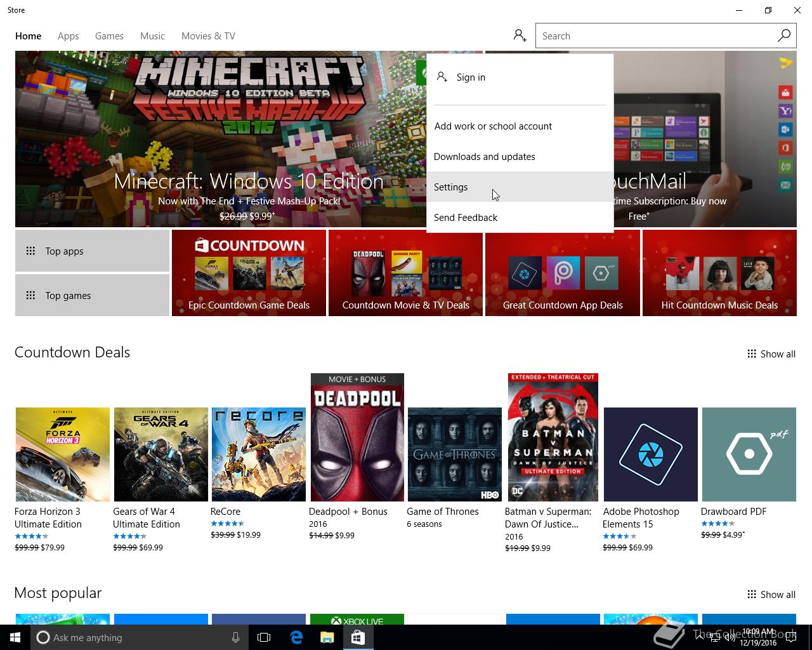Open Batman v Superman poster
The height and width of the screenshot is (650, 812).
(x=553, y=437)
